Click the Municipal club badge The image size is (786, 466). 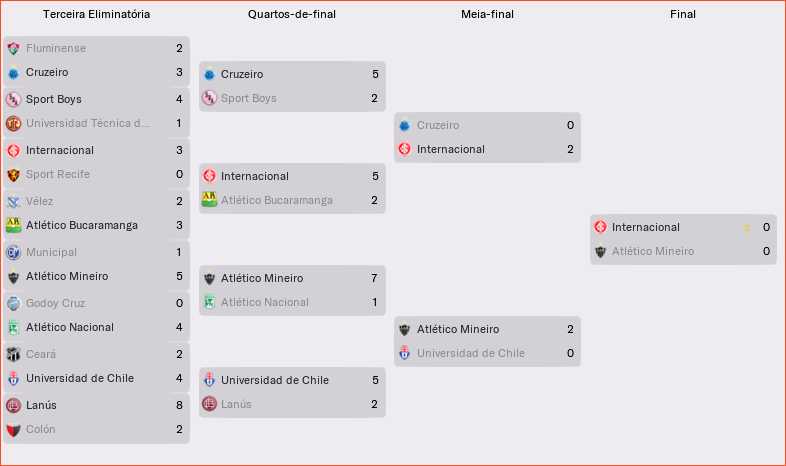click(14, 252)
